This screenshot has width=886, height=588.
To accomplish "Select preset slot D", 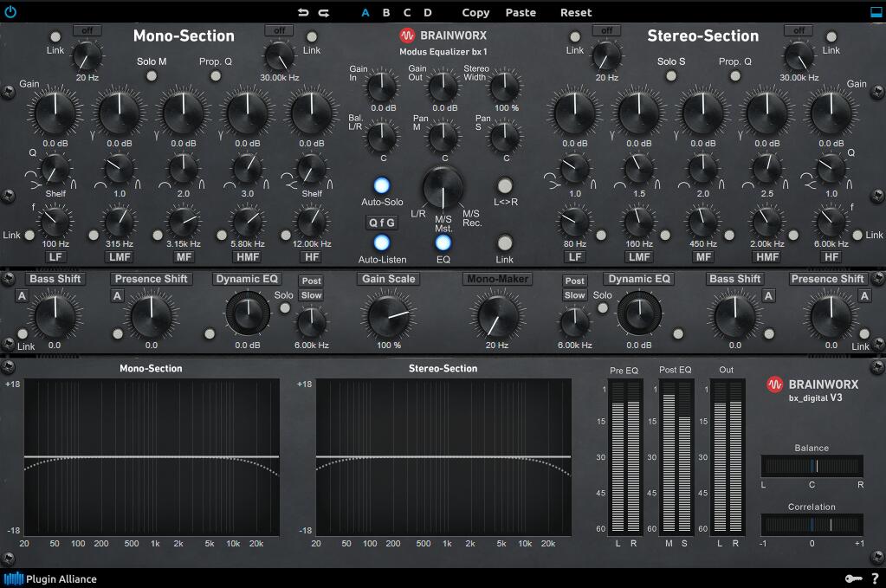I will (428, 13).
